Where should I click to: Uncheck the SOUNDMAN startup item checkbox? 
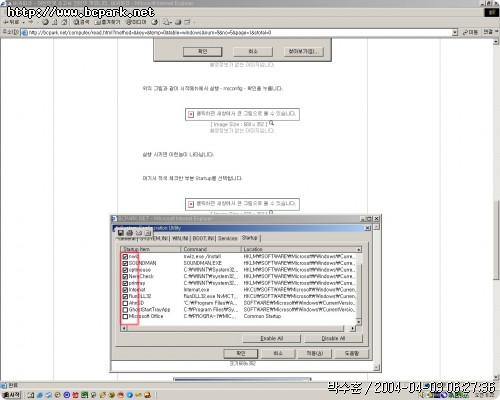click(x=125, y=263)
